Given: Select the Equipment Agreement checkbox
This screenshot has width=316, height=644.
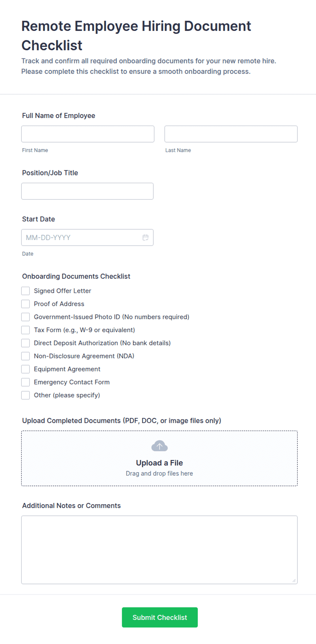Looking at the screenshot, I should point(25,369).
